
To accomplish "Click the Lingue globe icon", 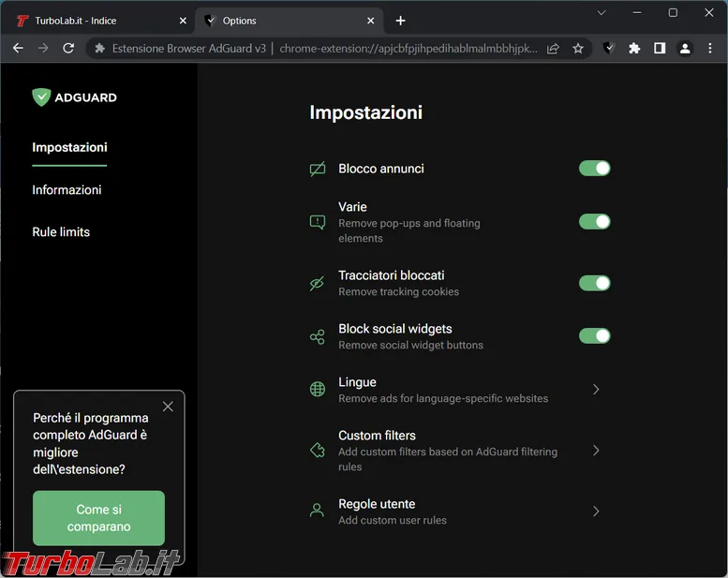I will coord(318,389).
